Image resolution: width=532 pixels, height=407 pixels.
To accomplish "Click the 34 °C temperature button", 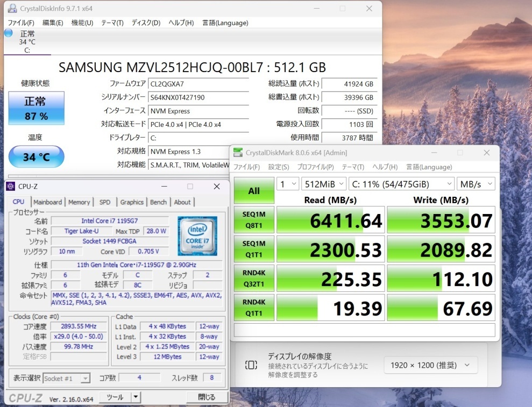I will (36, 156).
